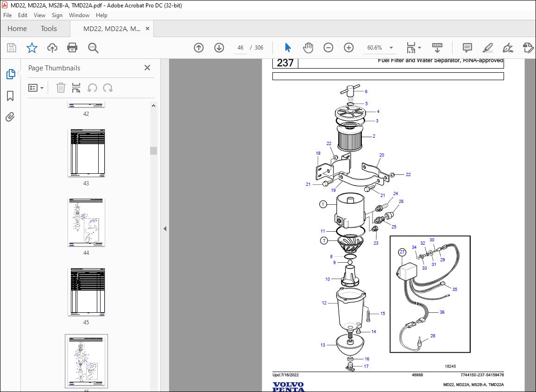Click the Send file icon in the top toolbar

(528, 48)
